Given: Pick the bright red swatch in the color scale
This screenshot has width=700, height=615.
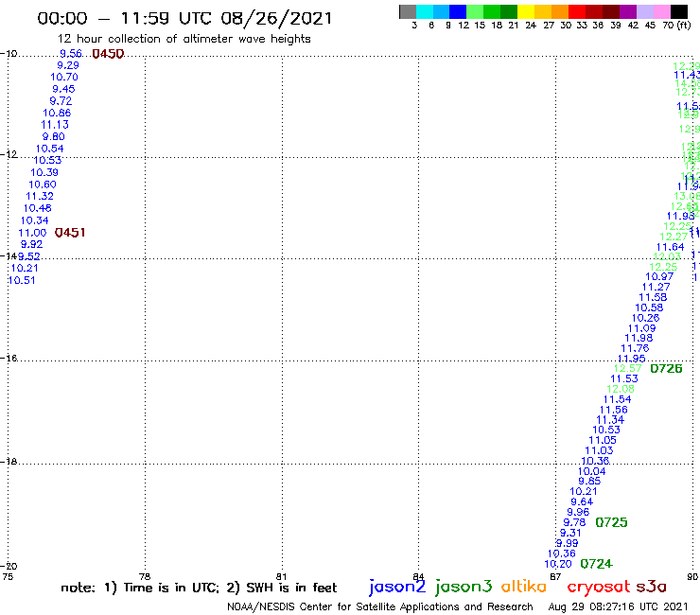Looking at the screenshot, I should (577, 11).
